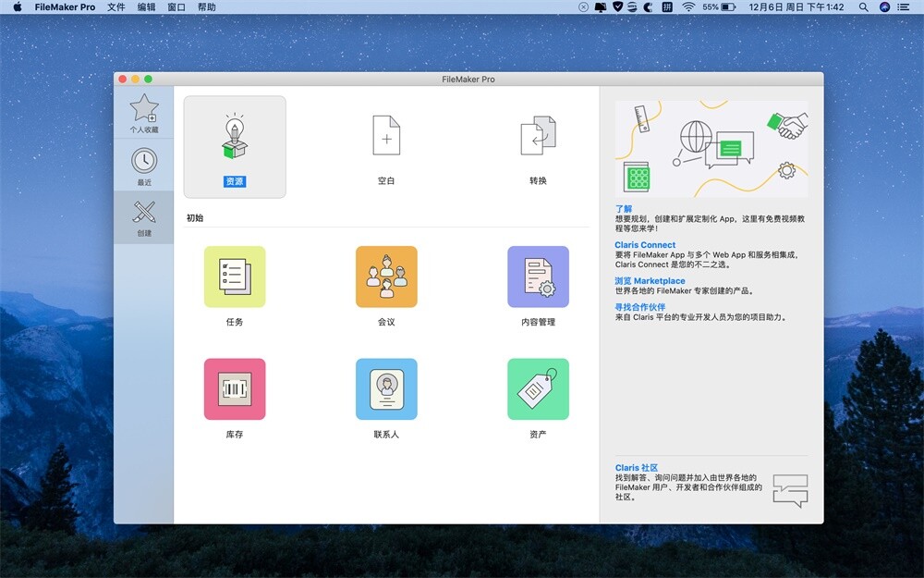The image size is (924, 578).
Task: Click the text 世界各地的 FileMaker 专家创建的产品。
Action: click(684, 290)
